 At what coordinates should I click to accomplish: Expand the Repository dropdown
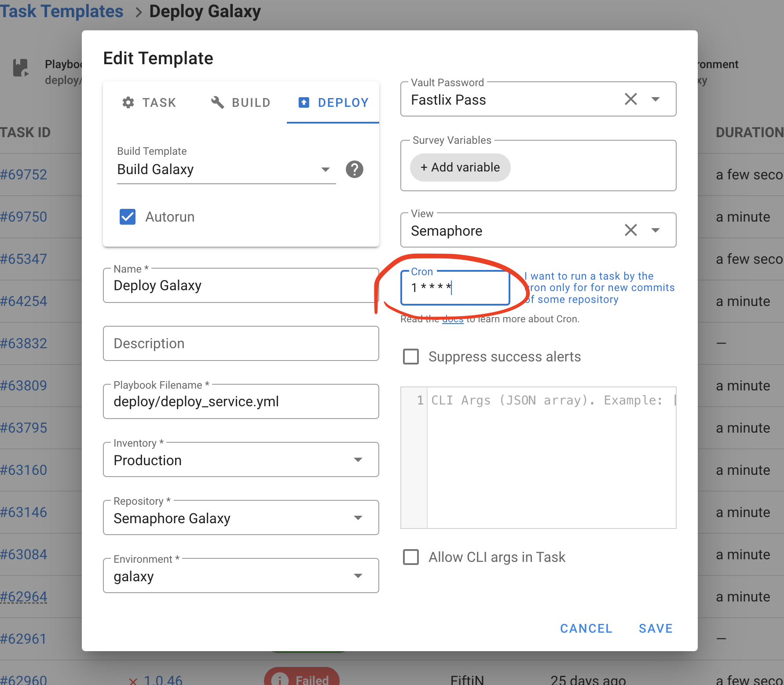tap(358, 518)
